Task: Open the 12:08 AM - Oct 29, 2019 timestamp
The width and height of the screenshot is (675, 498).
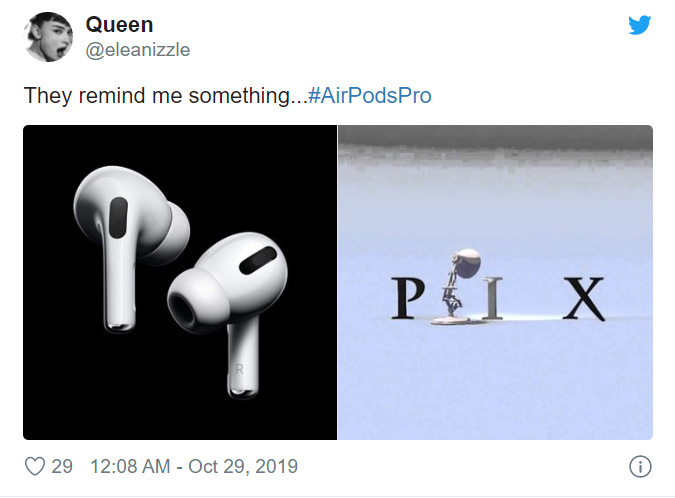Action: click(194, 467)
